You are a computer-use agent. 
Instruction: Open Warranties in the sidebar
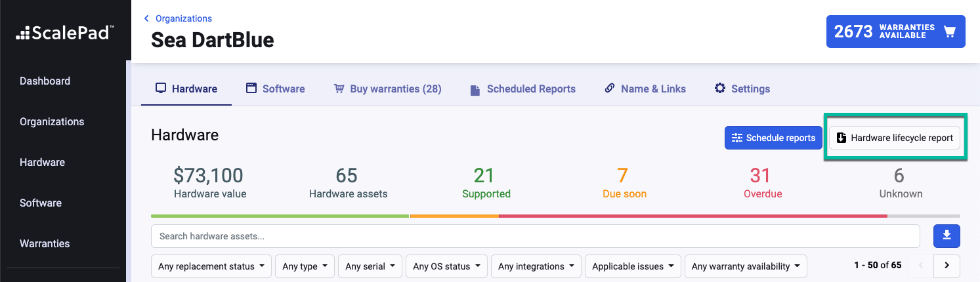tap(45, 244)
